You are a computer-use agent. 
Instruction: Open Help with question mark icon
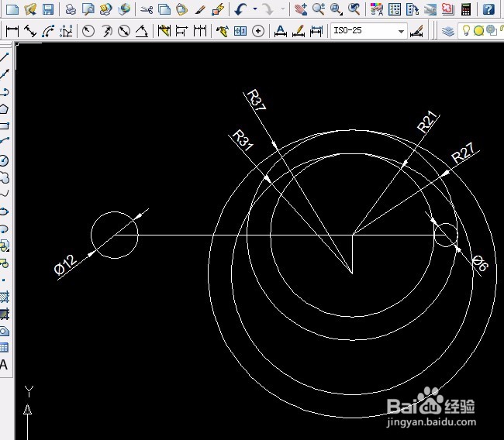(x=488, y=9)
